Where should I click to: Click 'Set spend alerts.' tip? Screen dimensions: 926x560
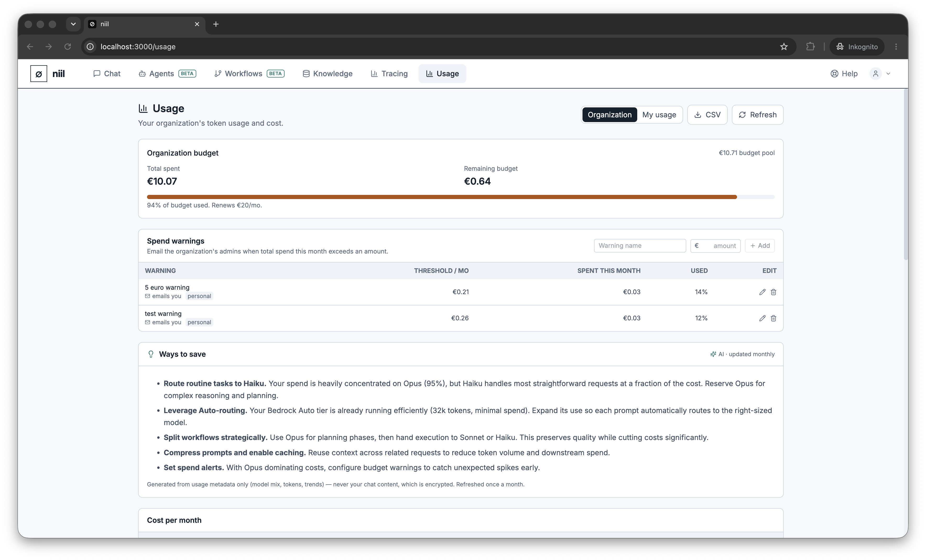click(x=194, y=468)
